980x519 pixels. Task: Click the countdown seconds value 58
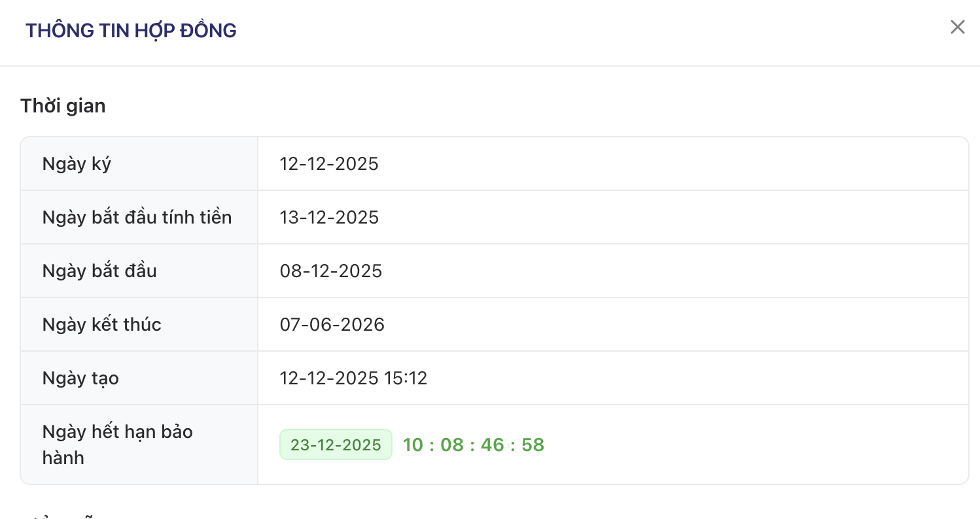(533, 445)
